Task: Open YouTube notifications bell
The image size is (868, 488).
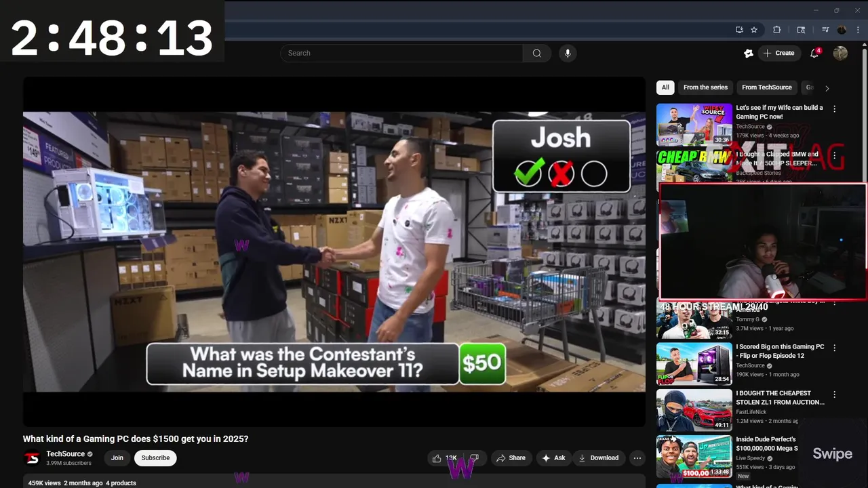Action: pyautogui.click(x=814, y=53)
